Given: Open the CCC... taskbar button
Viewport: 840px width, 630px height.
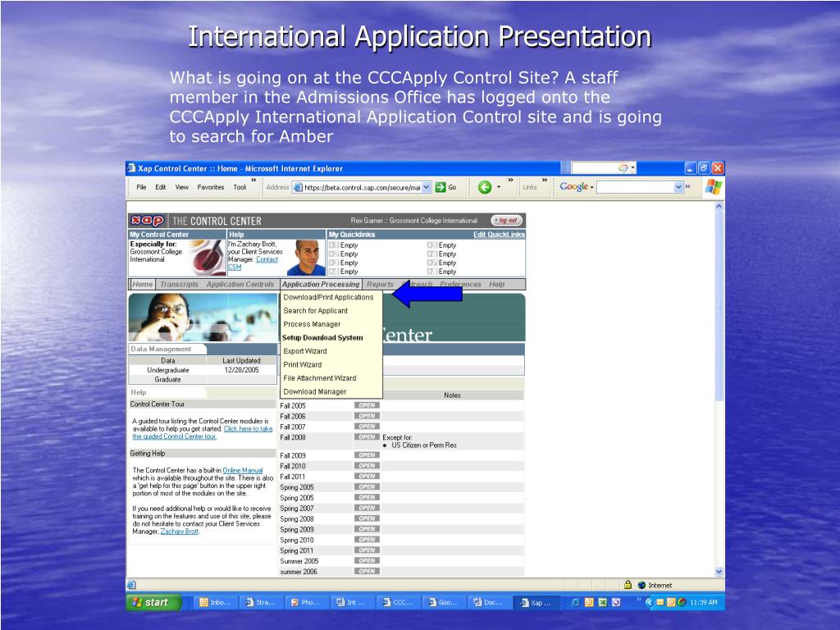Looking at the screenshot, I should [398, 602].
